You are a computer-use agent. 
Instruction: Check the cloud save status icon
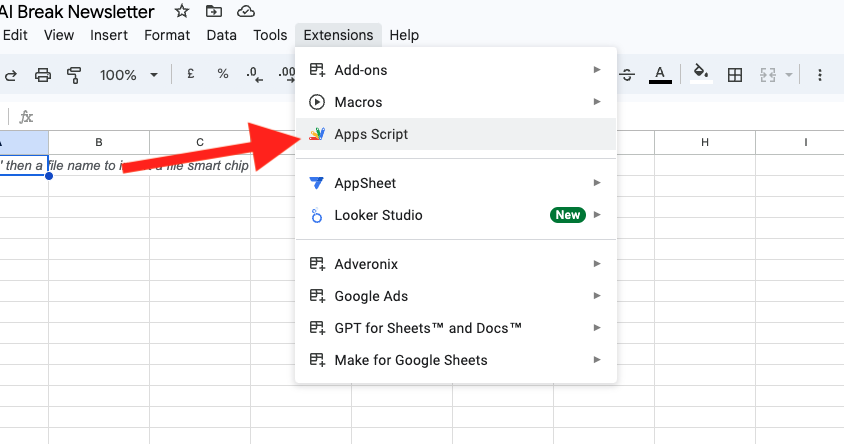coord(245,11)
